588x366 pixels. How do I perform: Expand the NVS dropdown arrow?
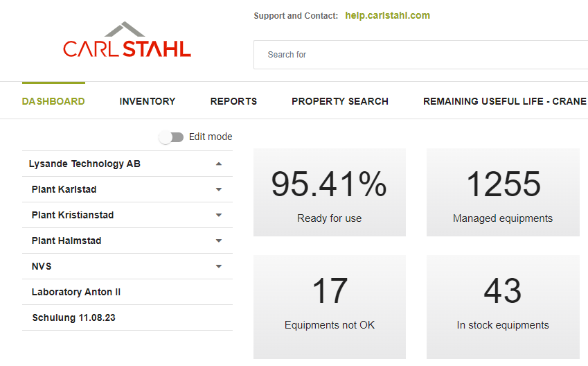coord(219,267)
